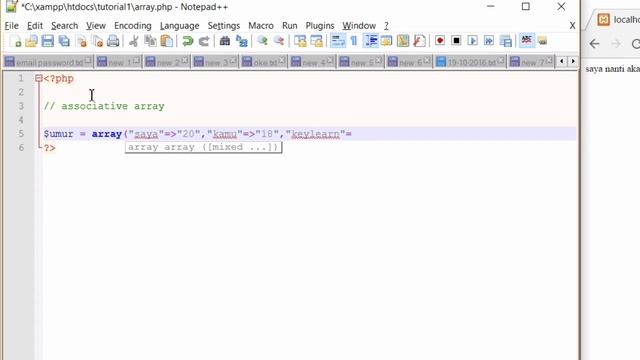Start macro recording with red dot

(x=440, y=41)
